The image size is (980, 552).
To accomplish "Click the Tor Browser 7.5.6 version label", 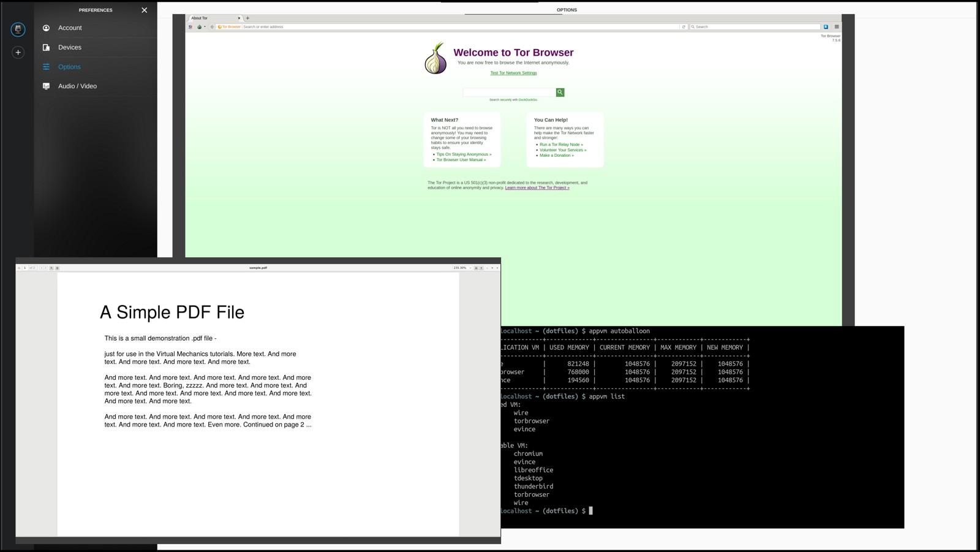I will 831,38.
